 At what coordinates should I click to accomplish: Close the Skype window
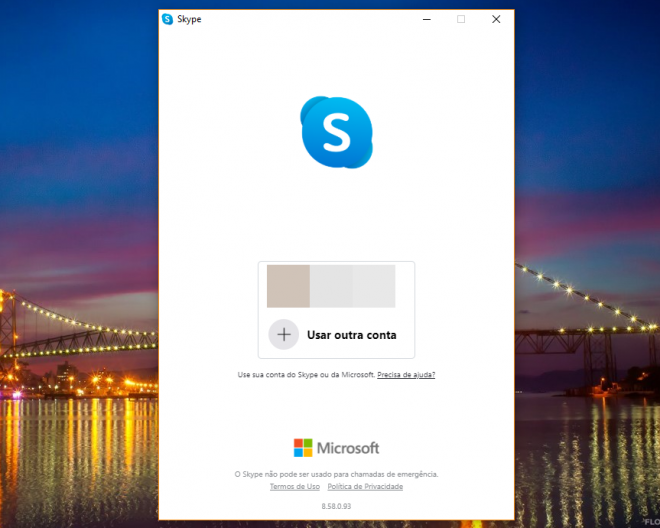pyautogui.click(x=496, y=19)
